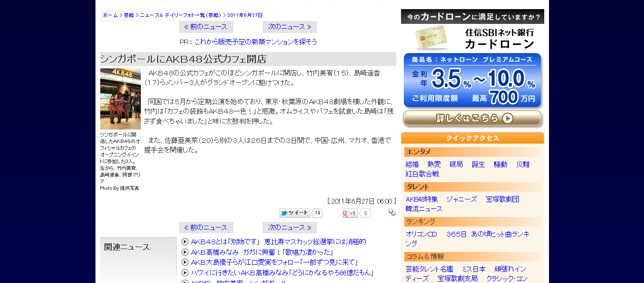The image size is (644, 283).
Task: Click the Twitter ツイート button
Action: point(294,213)
